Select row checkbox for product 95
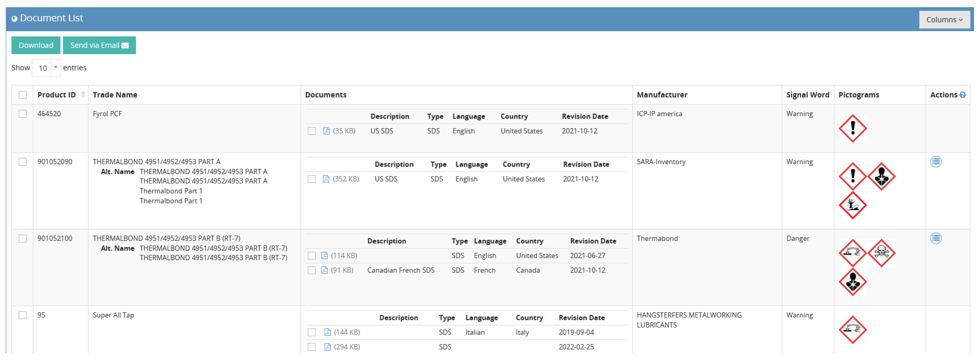Screen dimensions: 980x361 pyautogui.click(x=22, y=315)
